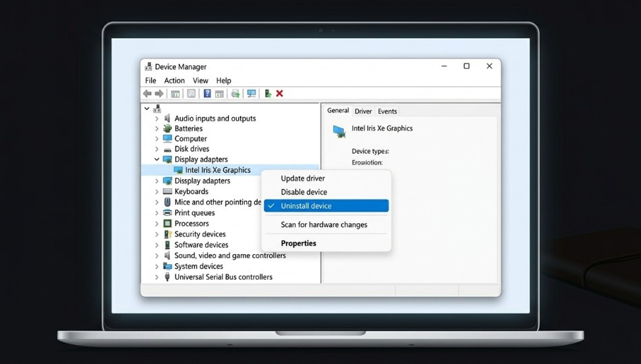Expand the Computer category chevron

coord(157,138)
